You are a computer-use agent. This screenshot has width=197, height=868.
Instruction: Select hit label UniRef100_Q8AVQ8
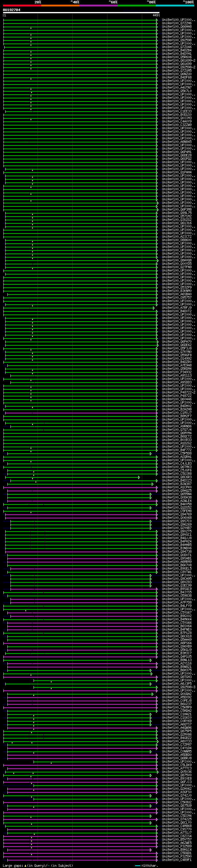tap(177, 260)
